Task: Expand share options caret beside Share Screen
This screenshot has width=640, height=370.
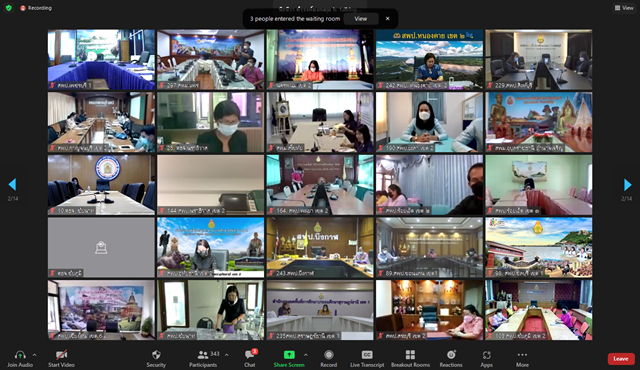Action: point(306,355)
